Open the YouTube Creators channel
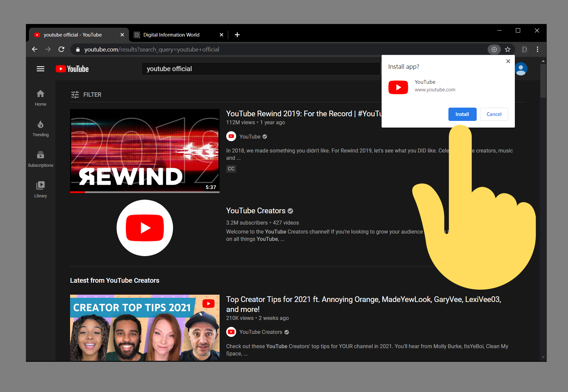 click(x=256, y=210)
